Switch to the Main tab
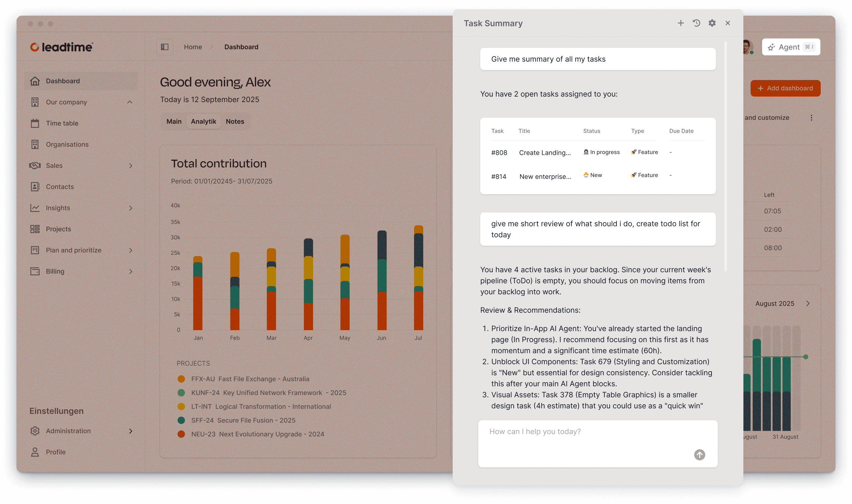 (x=174, y=122)
